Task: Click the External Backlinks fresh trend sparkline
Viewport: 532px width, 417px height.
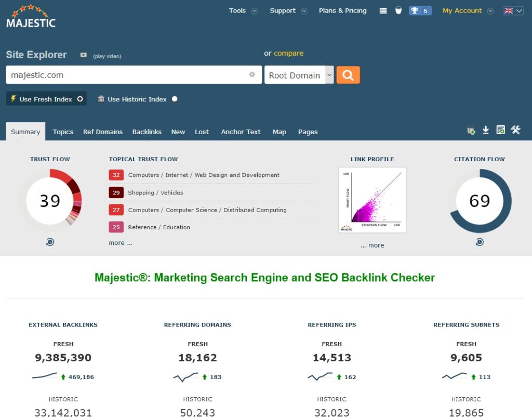Action: [45, 376]
